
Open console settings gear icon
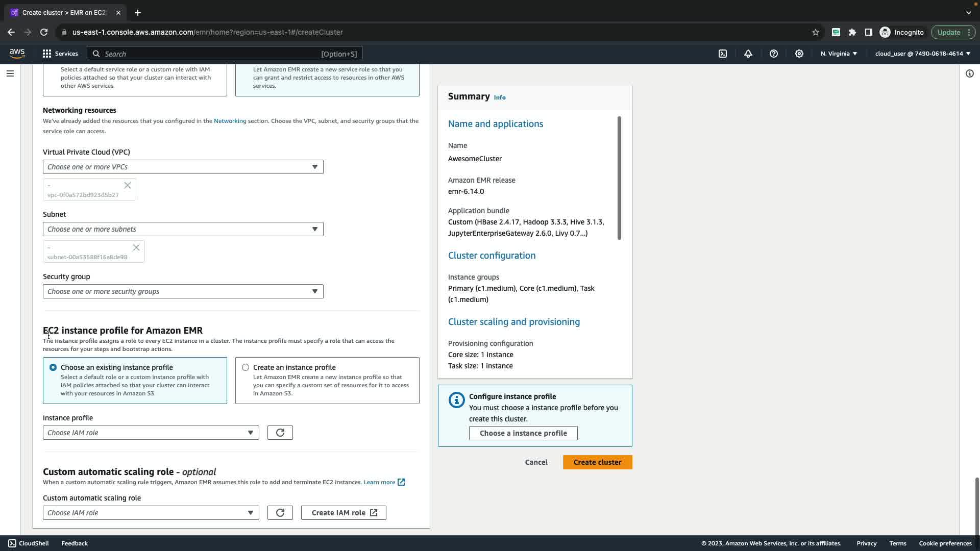799,54
